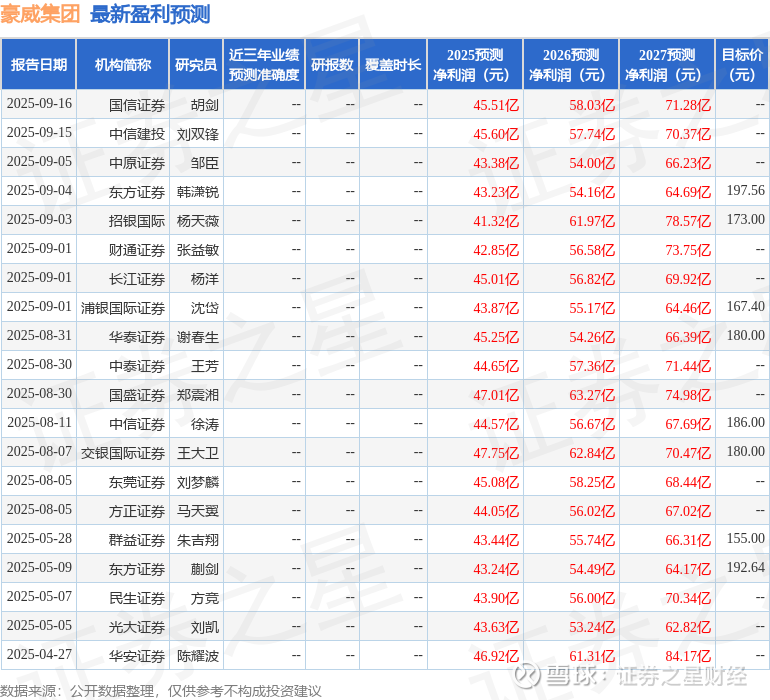Click researcher 刘梦麟
This screenshot has height=700, width=770.
click(197, 482)
